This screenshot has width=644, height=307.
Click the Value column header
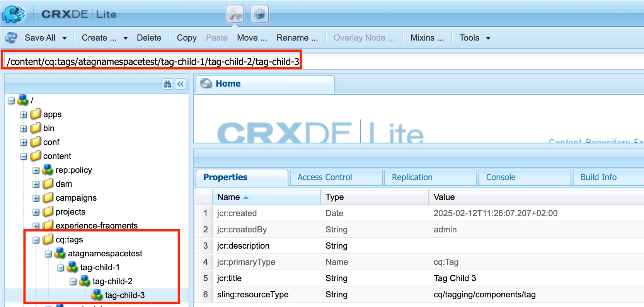tap(537, 197)
